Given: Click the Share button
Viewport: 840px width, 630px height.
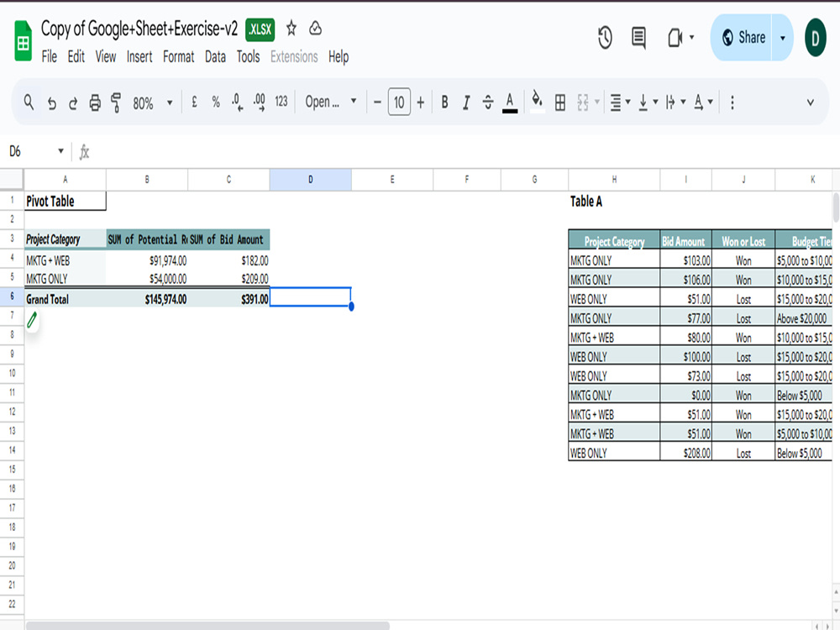Looking at the screenshot, I should tap(743, 38).
